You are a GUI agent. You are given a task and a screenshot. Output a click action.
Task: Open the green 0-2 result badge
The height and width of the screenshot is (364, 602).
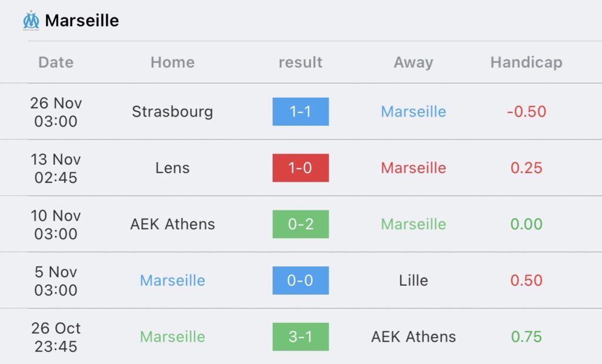tap(300, 224)
